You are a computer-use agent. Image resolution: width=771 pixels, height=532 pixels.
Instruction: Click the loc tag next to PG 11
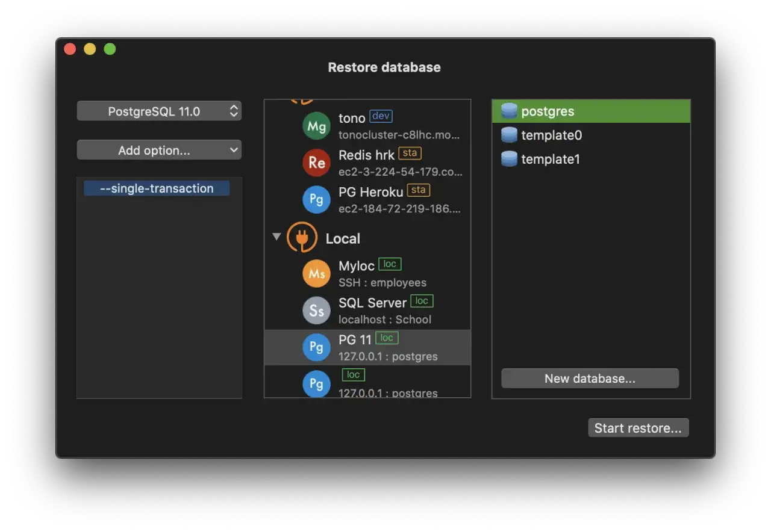[x=387, y=338]
